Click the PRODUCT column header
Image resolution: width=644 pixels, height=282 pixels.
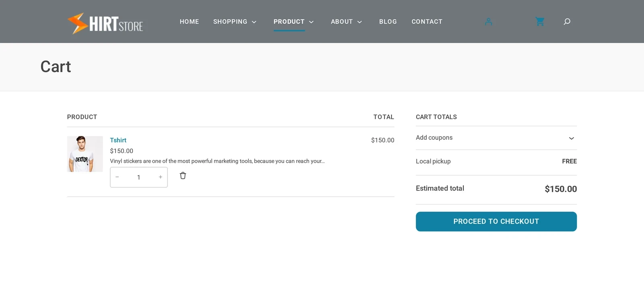pyautogui.click(x=82, y=117)
